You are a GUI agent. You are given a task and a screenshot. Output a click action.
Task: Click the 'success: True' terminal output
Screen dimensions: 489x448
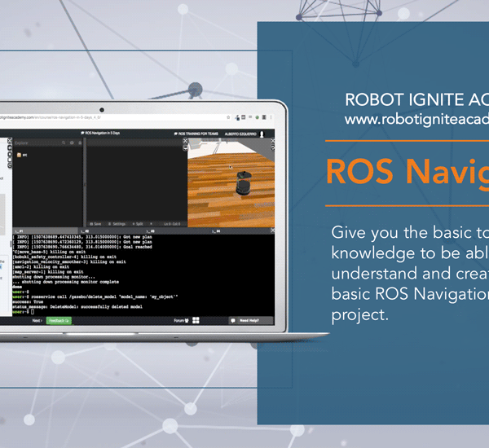pos(28,301)
